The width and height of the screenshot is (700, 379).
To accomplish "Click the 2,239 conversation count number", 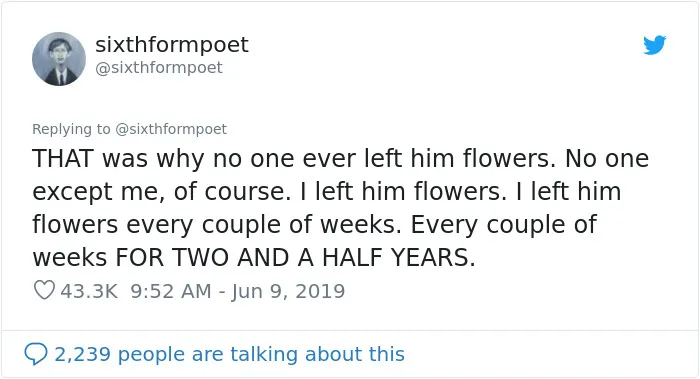I will coord(83,354).
